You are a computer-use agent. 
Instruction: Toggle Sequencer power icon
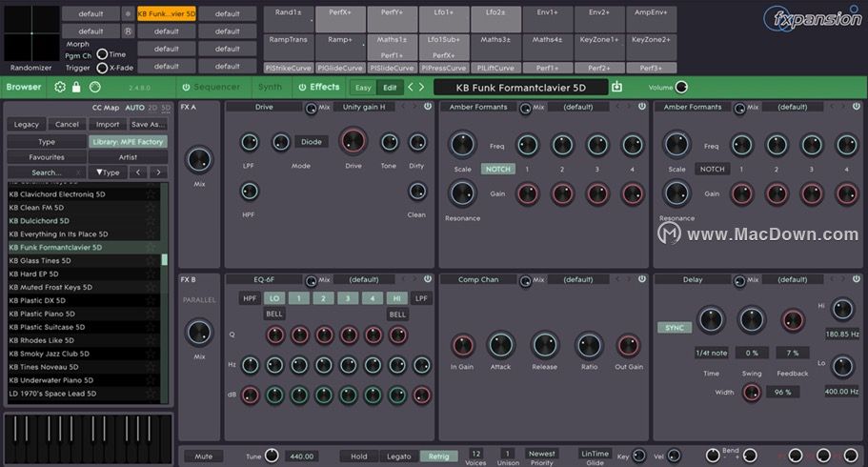tap(186, 87)
